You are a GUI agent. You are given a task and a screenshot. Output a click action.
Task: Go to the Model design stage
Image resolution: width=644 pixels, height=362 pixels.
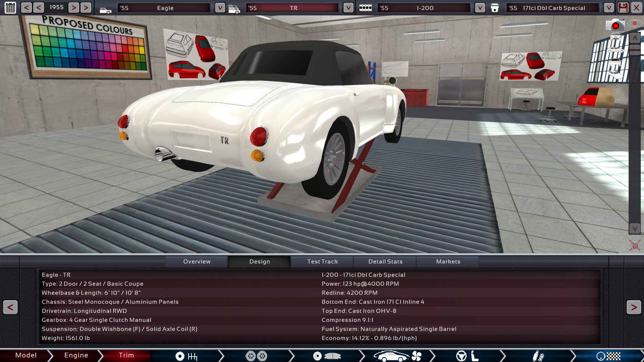pyautogui.click(x=26, y=355)
